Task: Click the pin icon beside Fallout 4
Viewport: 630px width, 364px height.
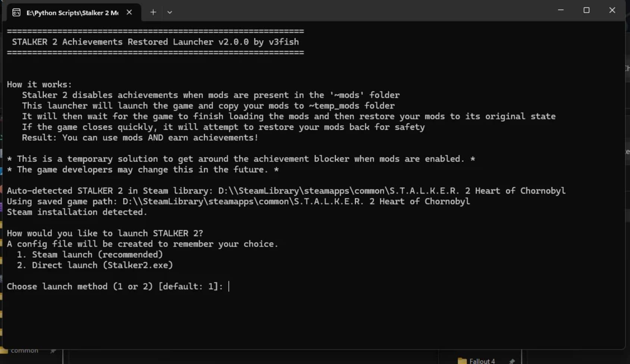Action: pos(512,361)
